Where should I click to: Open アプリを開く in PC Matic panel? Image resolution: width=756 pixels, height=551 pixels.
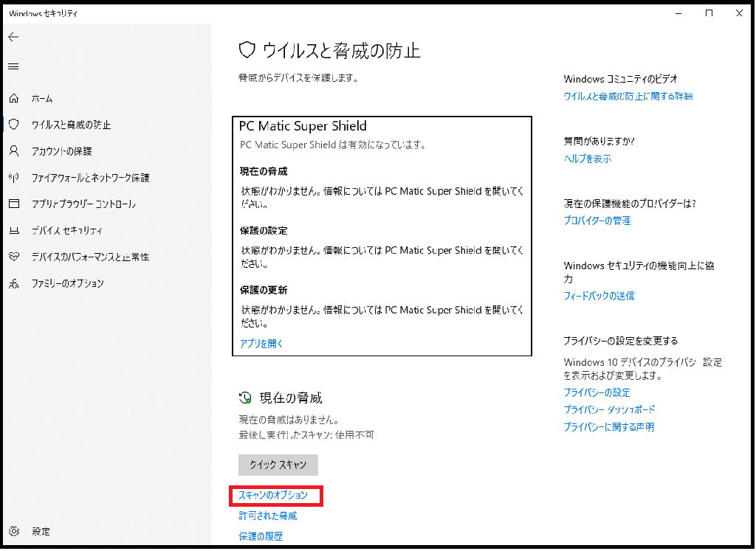click(x=260, y=343)
